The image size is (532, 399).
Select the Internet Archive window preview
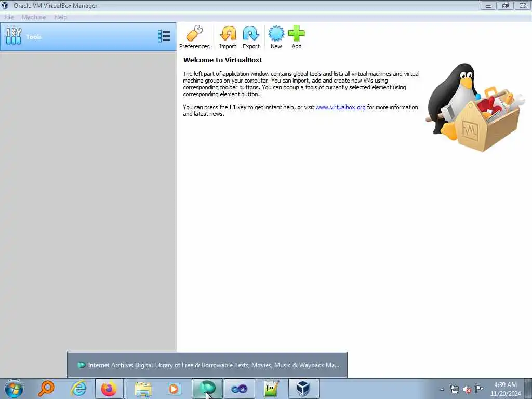(x=207, y=365)
